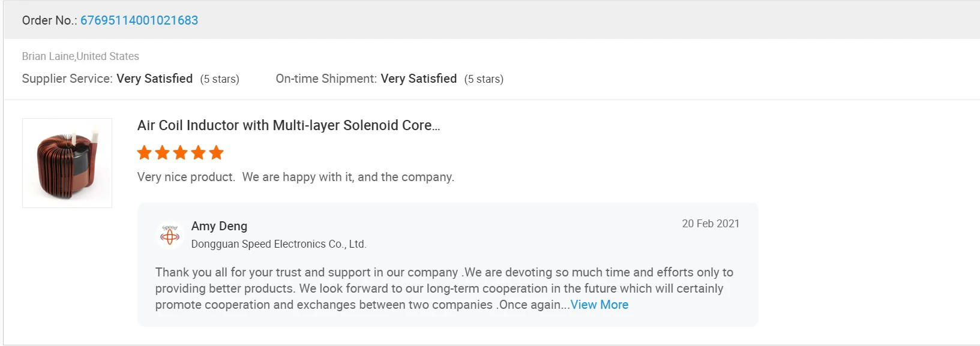Click the Speed company logo avatar
The height and width of the screenshot is (346, 980).
tap(170, 235)
